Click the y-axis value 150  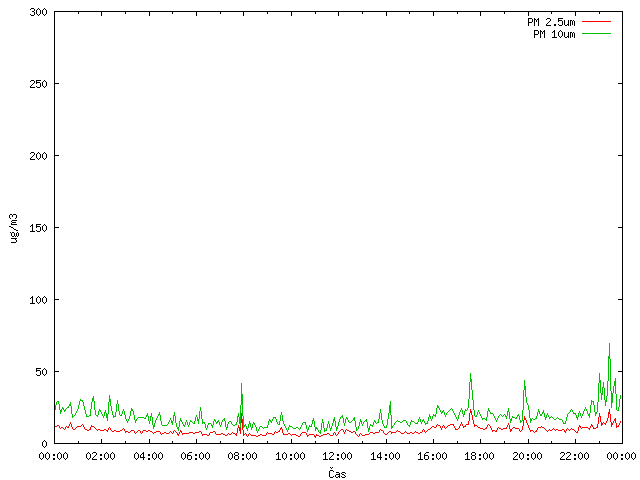[x=38, y=228]
